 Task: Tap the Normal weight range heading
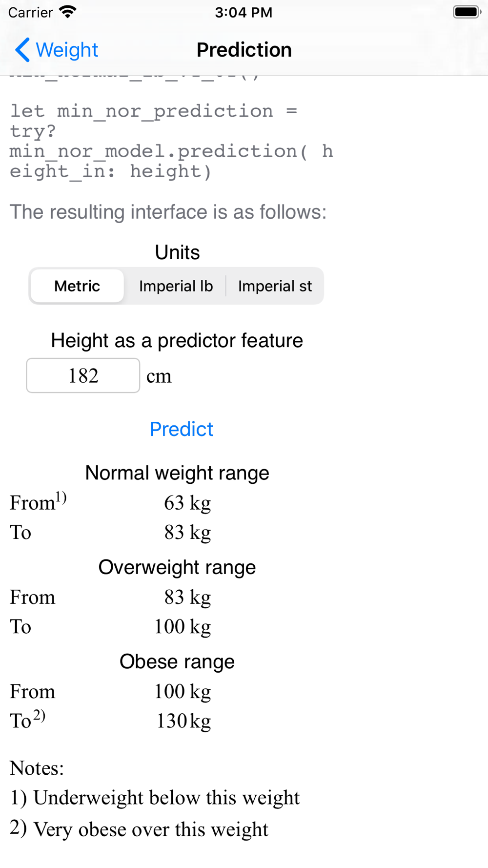(x=177, y=473)
